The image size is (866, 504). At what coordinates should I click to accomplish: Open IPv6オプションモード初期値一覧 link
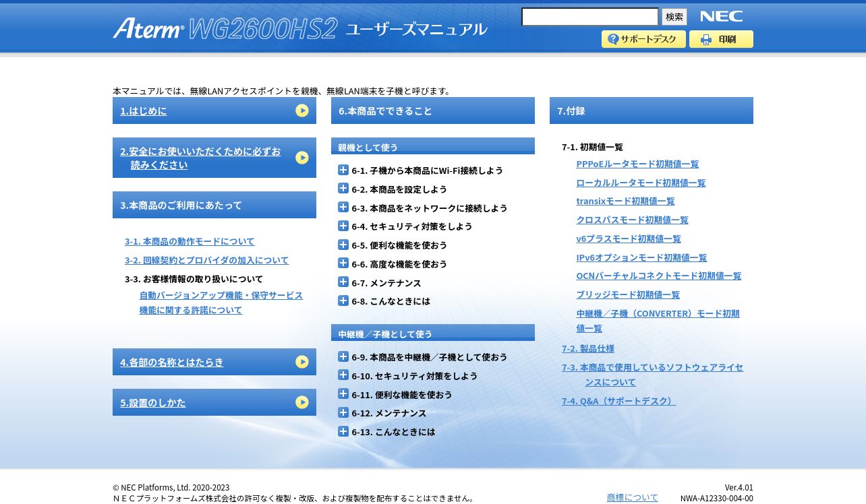[641, 257]
